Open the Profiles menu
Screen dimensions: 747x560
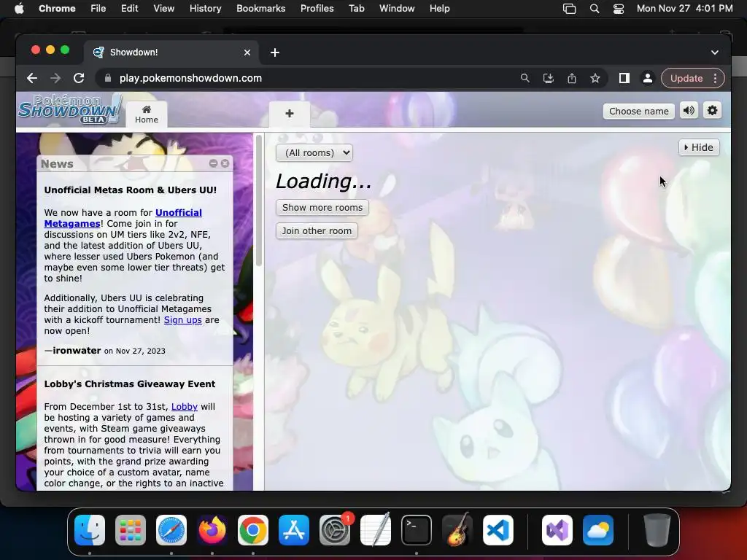317,9
